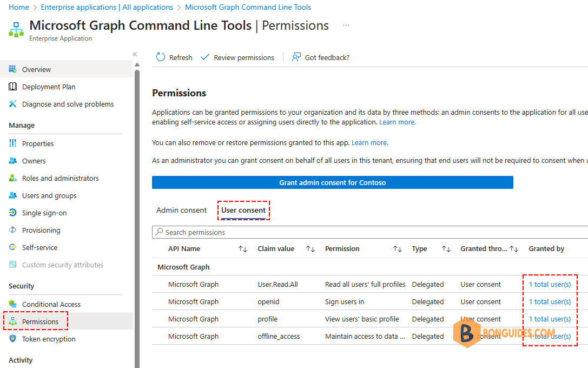Click the search magnifier icon

tap(160, 232)
